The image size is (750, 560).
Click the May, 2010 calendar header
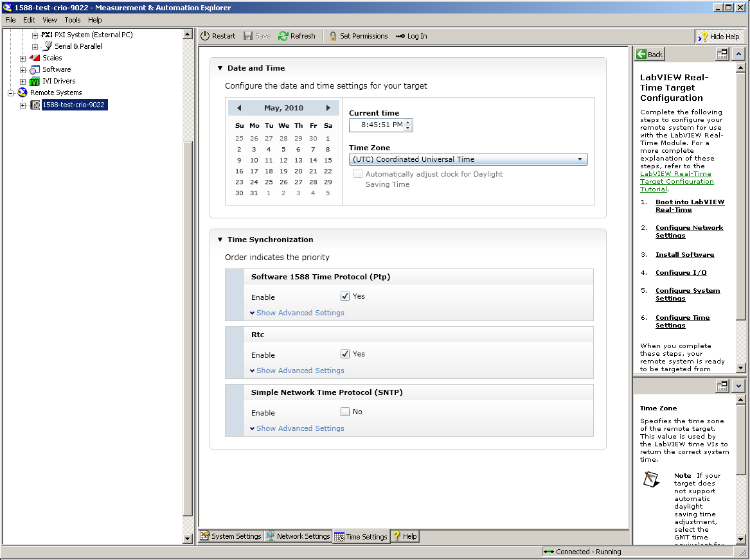(x=283, y=108)
